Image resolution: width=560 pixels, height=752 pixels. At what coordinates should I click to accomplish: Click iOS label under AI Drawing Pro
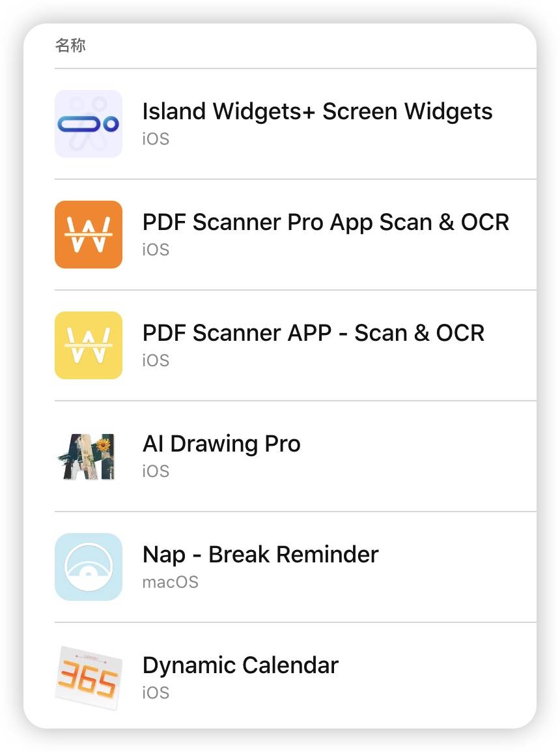156,471
